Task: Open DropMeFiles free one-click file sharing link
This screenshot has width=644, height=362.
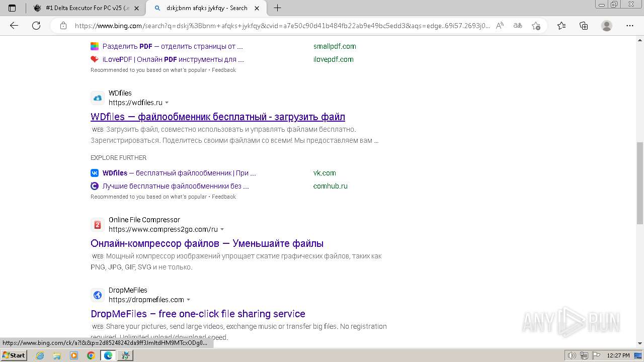Action: tap(198, 314)
